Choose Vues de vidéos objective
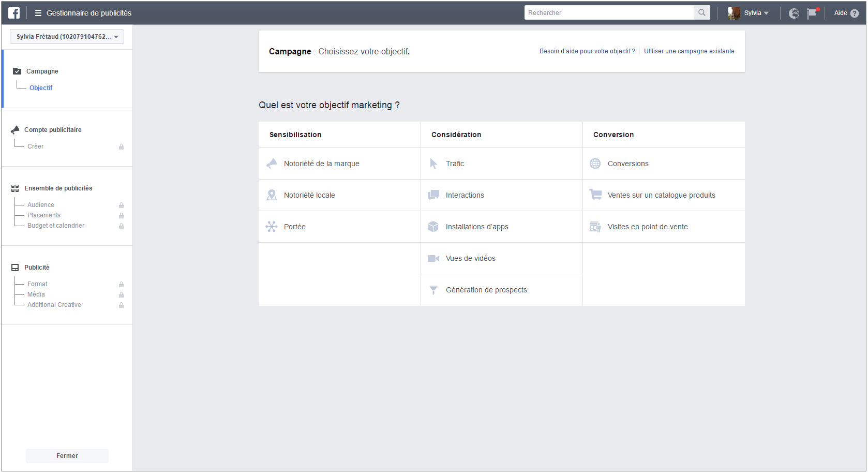 pos(502,258)
